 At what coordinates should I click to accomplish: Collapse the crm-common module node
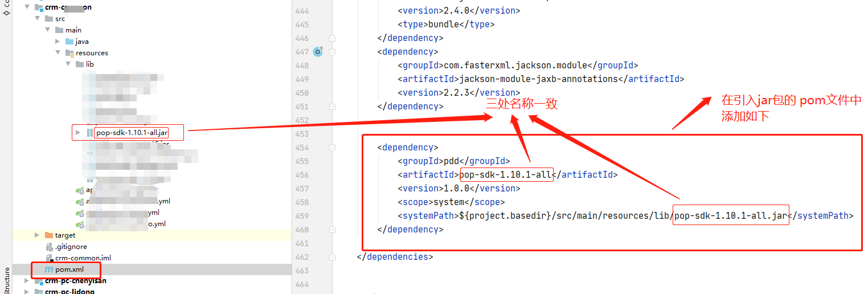point(28,7)
